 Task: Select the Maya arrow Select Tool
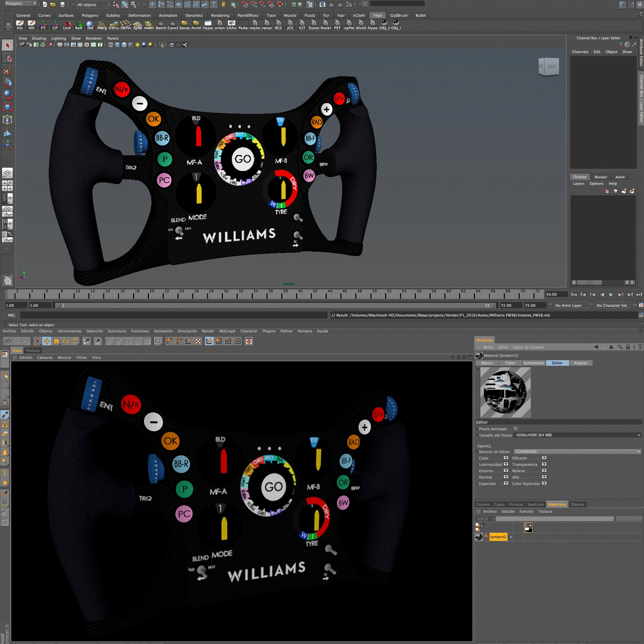click(7, 45)
